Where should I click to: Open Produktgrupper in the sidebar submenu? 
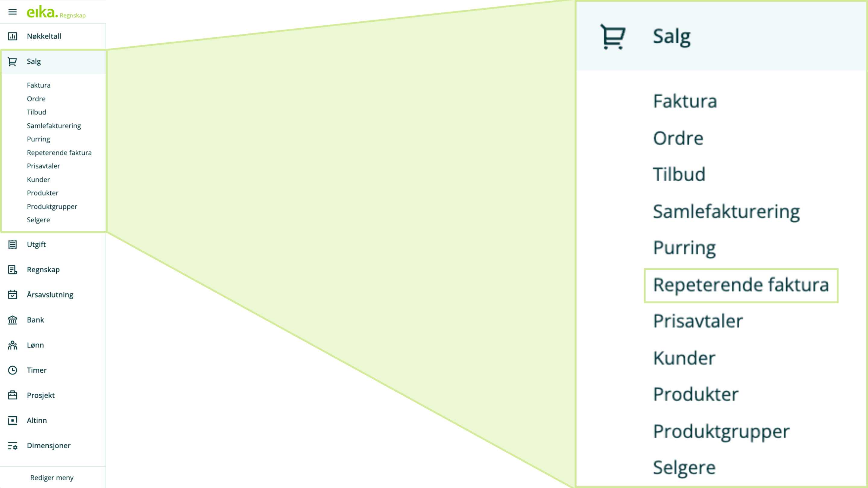coord(52,207)
